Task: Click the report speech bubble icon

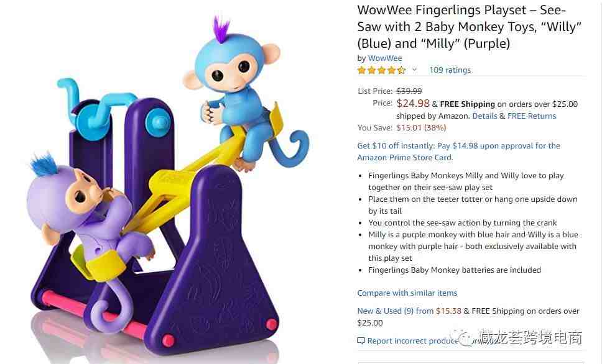Action: (x=361, y=341)
